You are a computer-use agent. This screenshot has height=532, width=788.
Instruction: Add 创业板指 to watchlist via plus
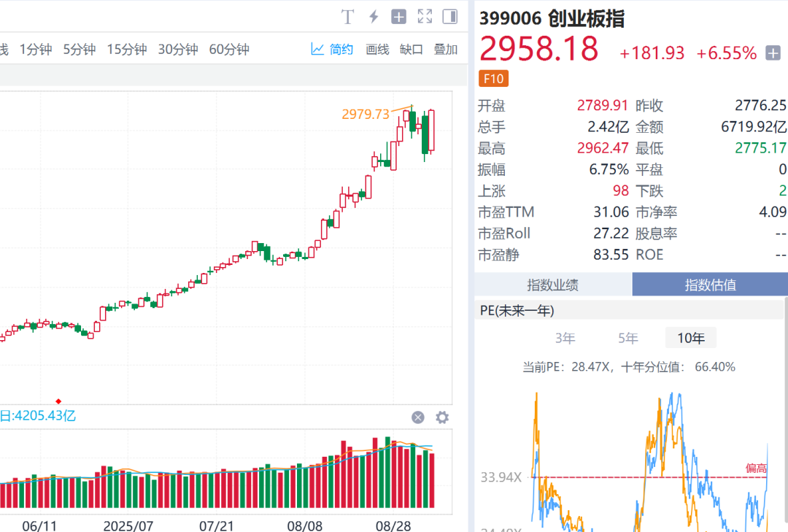[x=773, y=53]
